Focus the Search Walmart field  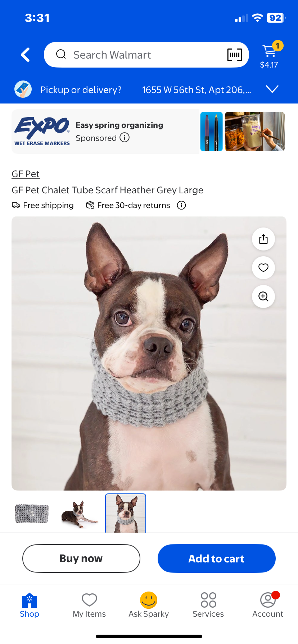pyautogui.click(x=146, y=55)
